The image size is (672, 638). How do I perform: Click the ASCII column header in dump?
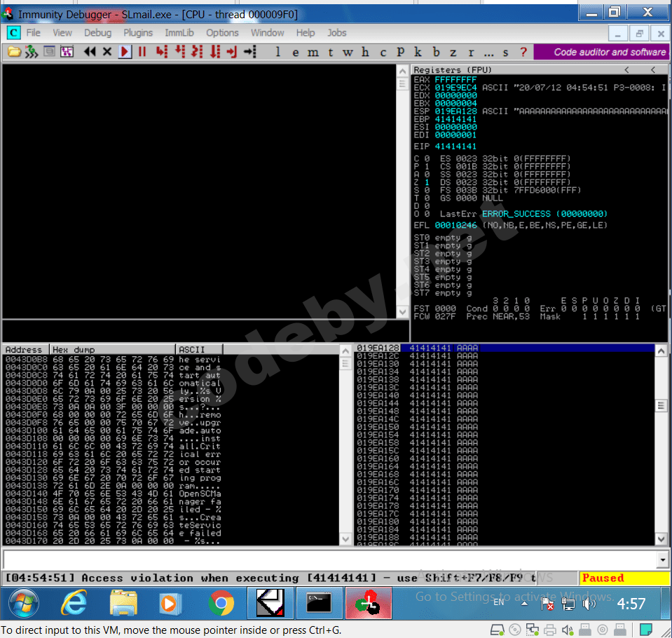pyautogui.click(x=199, y=349)
